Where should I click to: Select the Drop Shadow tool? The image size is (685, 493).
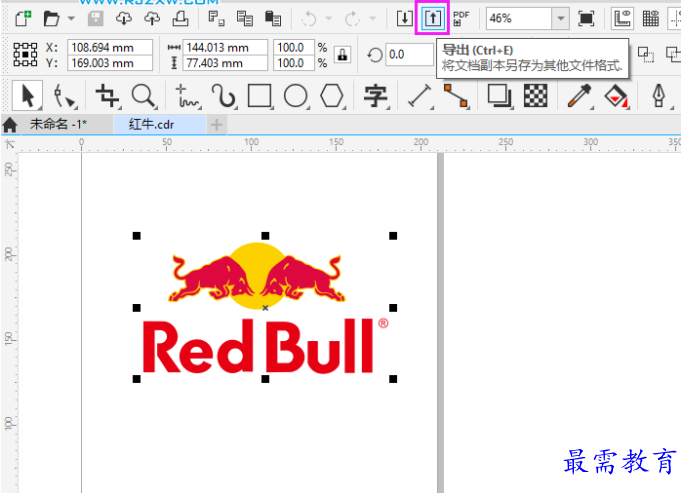coord(499,96)
